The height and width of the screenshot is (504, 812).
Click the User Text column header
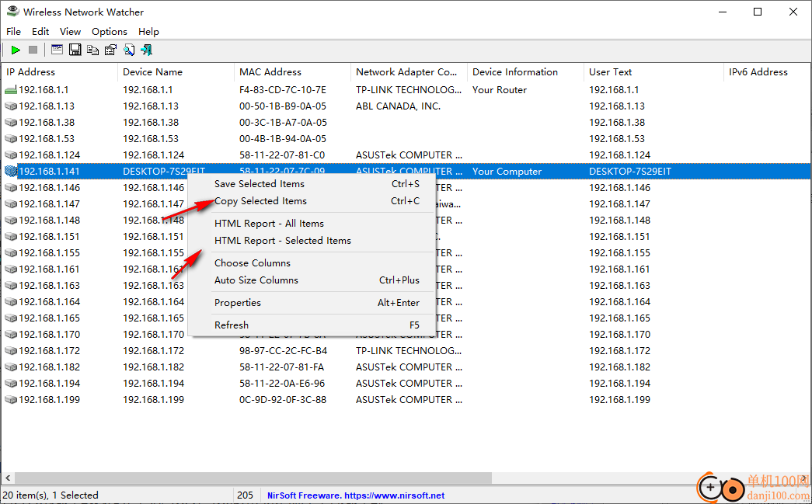click(x=653, y=72)
